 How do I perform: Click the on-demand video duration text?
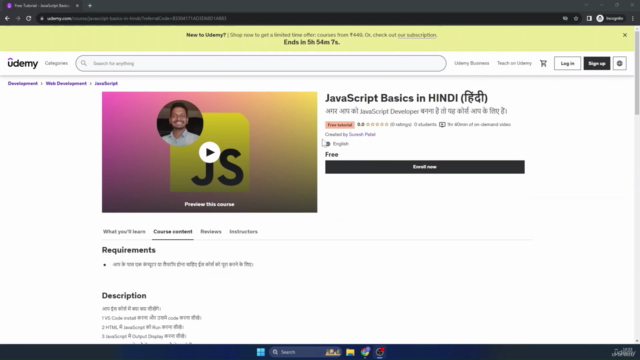click(x=479, y=124)
